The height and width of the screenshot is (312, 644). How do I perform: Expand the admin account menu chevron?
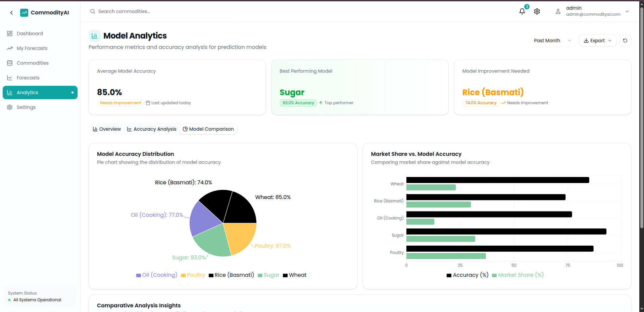627,11
